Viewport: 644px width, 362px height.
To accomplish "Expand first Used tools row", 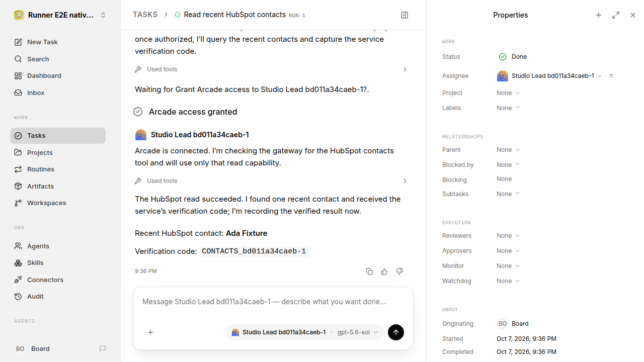I will coord(271,69).
